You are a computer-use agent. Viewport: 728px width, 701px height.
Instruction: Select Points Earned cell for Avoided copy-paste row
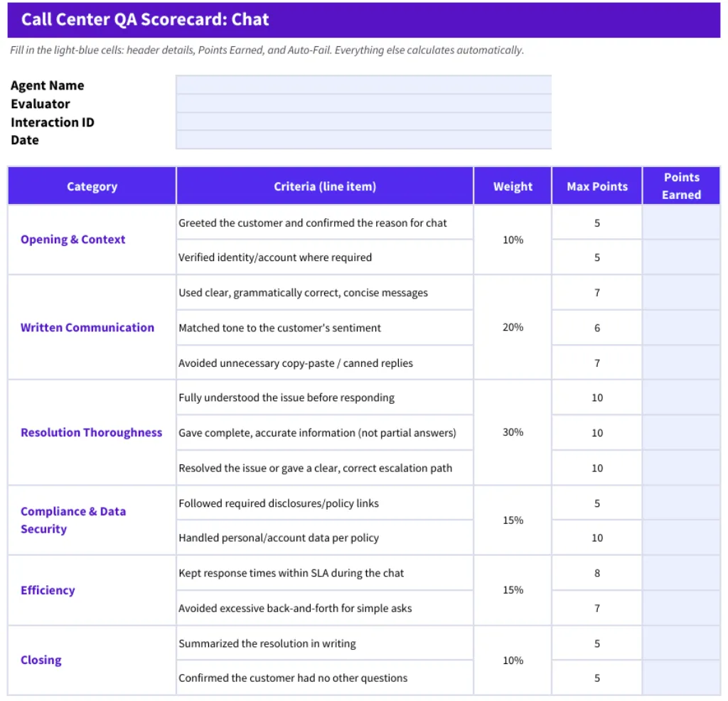pos(681,363)
